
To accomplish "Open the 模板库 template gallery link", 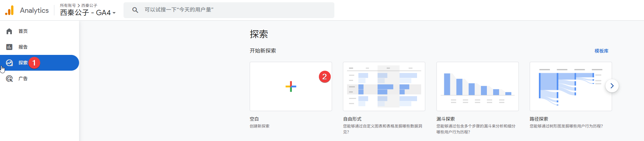I will pos(601,51).
